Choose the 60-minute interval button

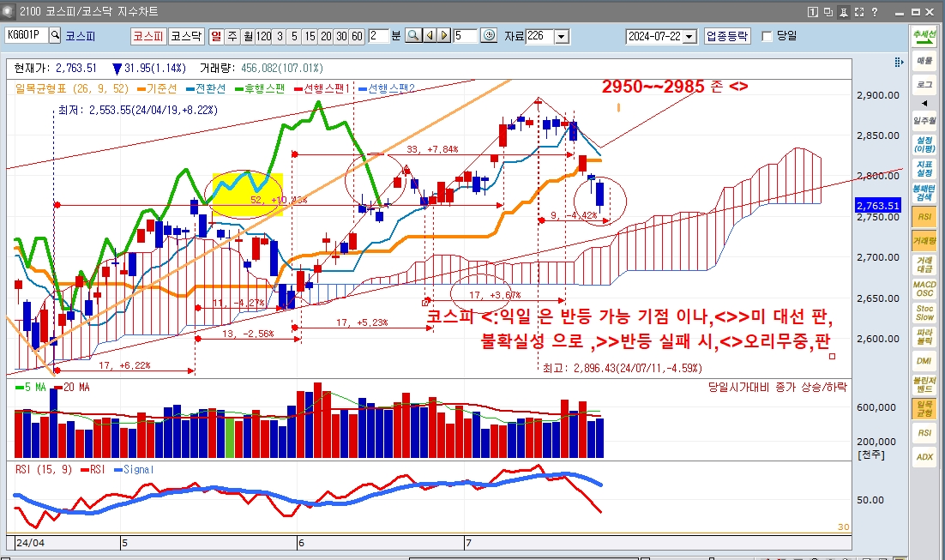pos(357,36)
